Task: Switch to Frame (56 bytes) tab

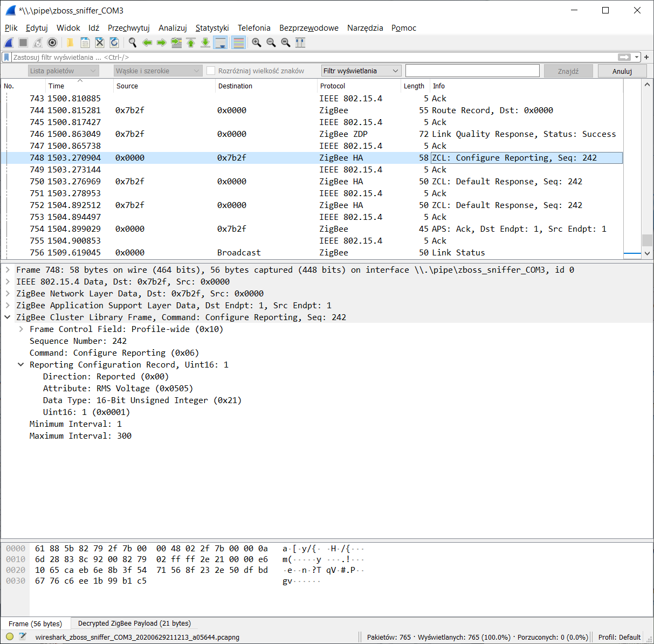Action: pyautogui.click(x=35, y=624)
